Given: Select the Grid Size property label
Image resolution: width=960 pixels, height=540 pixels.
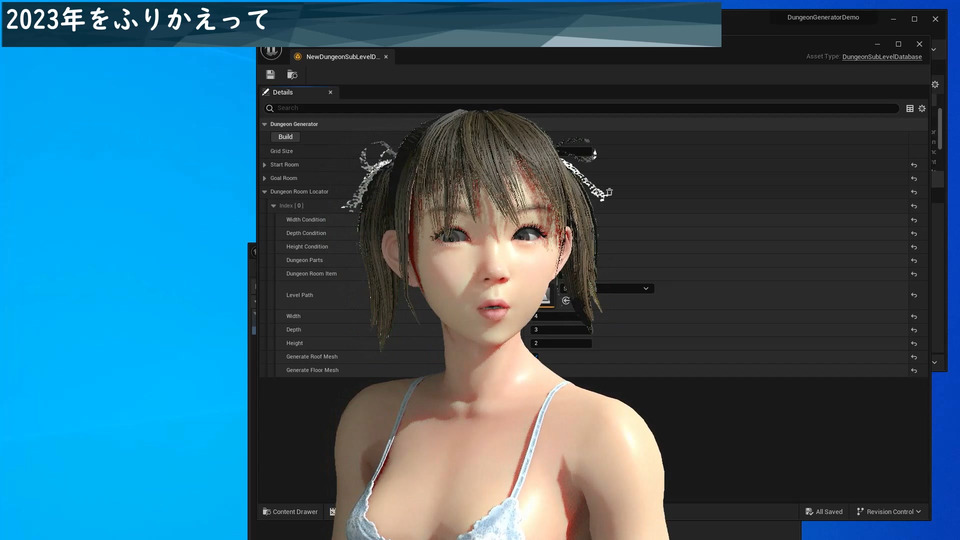Looking at the screenshot, I should click(x=282, y=151).
